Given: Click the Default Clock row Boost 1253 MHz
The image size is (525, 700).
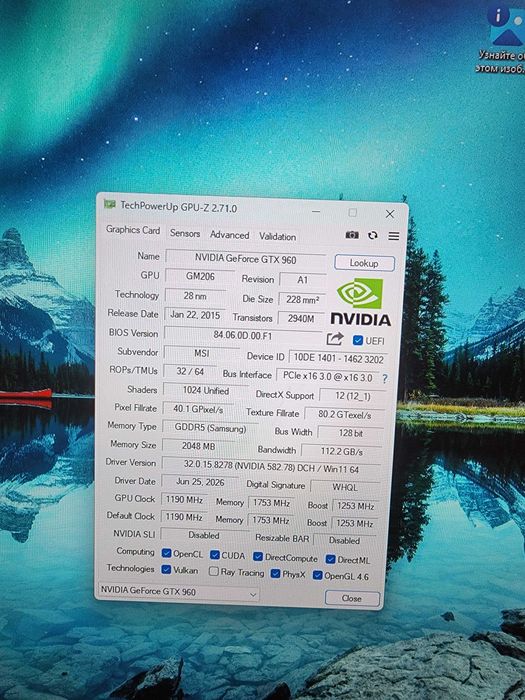Looking at the screenshot, I should [x=354, y=523].
